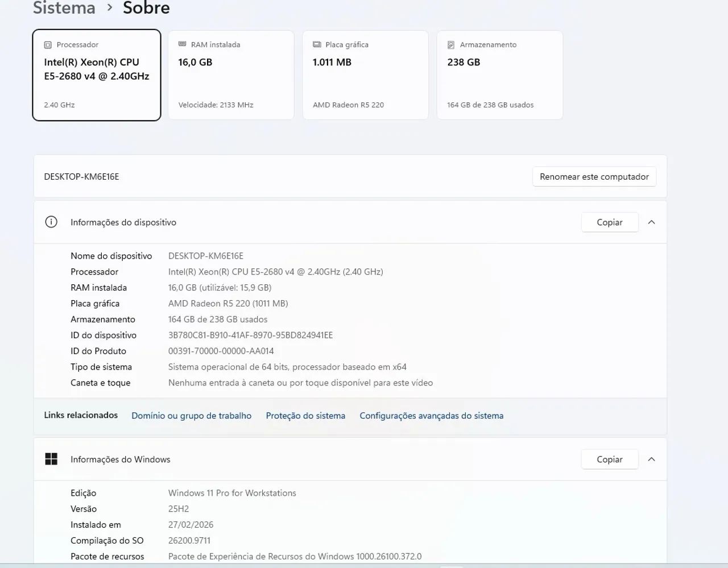
Task: Click the info circle icon beside Informações do dispositivo
Action: coord(51,222)
